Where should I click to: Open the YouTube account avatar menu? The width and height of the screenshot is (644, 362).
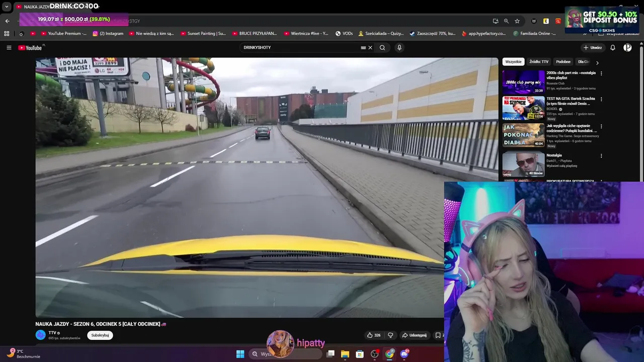pos(627,48)
